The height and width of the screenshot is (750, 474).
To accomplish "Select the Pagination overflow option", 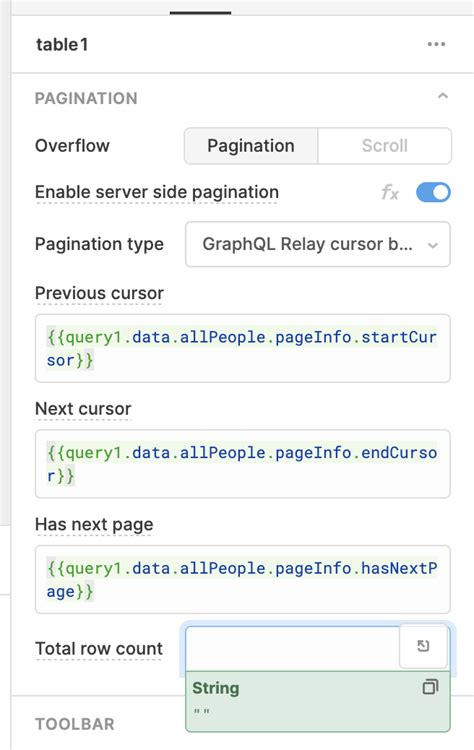I will [x=251, y=146].
